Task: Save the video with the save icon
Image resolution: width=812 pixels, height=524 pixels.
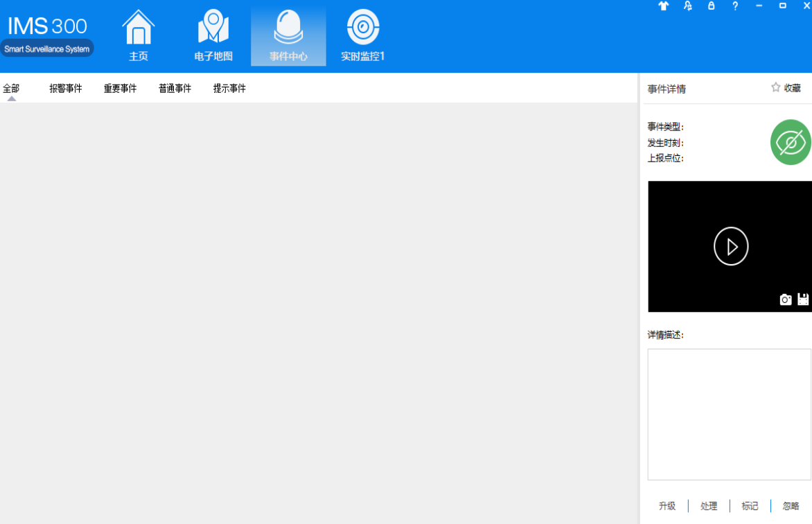Action: (x=802, y=299)
